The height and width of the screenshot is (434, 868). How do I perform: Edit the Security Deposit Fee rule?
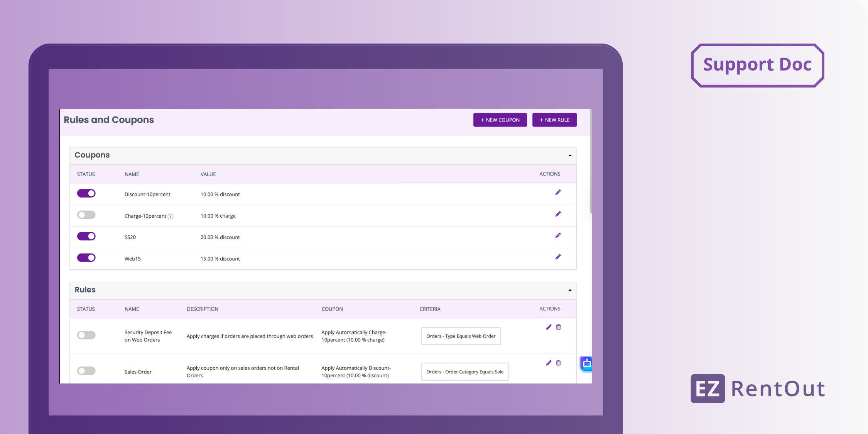click(549, 327)
